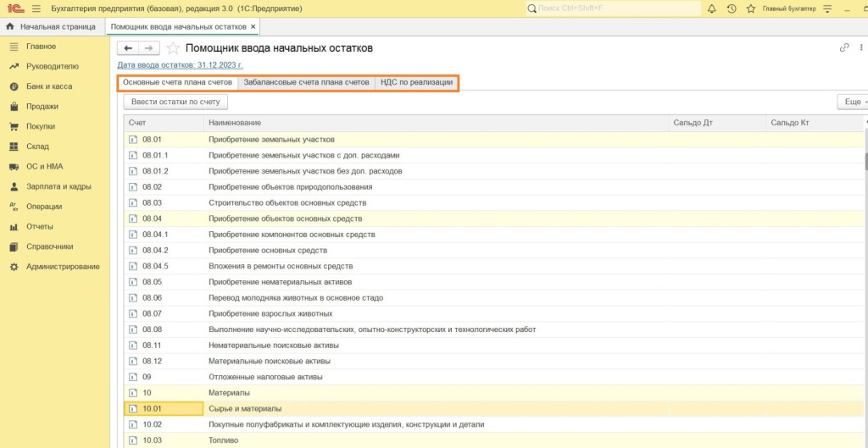Add this page to favorites with star
The height and width of the screenshot is (448, 868).
click(x=173, y=48)
